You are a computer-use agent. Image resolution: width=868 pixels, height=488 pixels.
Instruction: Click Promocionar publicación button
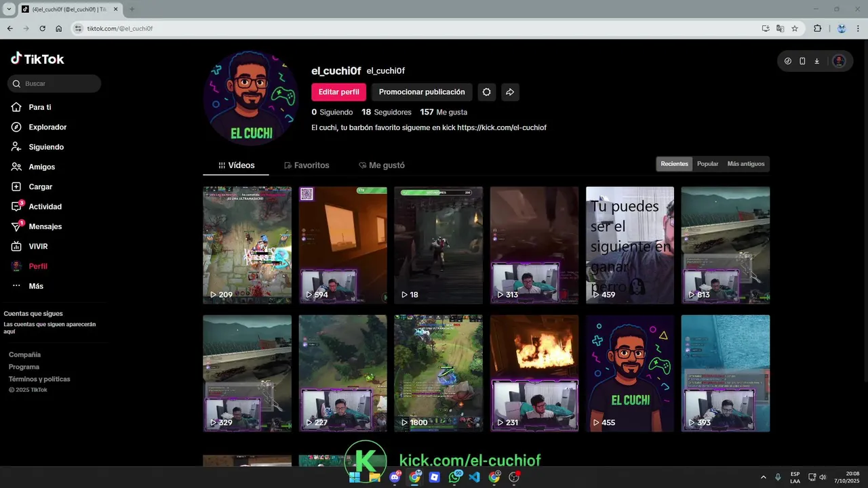(x=422, y=92)
